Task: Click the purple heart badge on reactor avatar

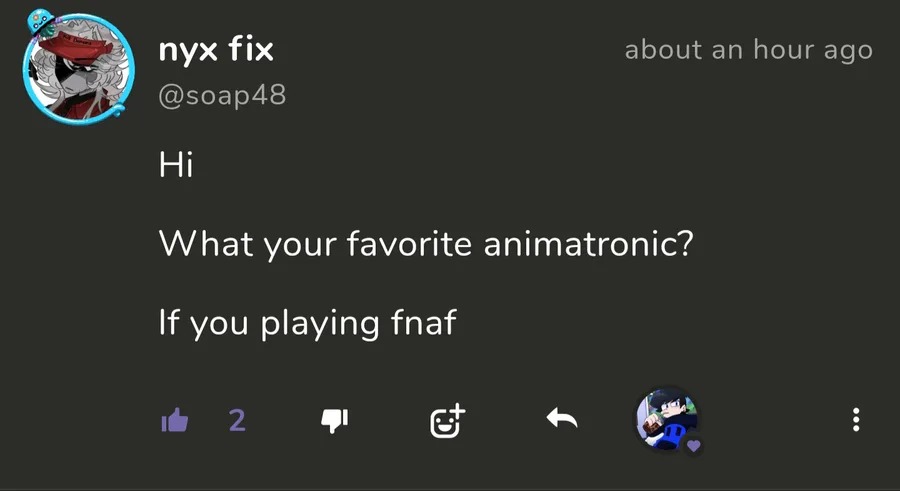Action: click(x=693, y=445)
